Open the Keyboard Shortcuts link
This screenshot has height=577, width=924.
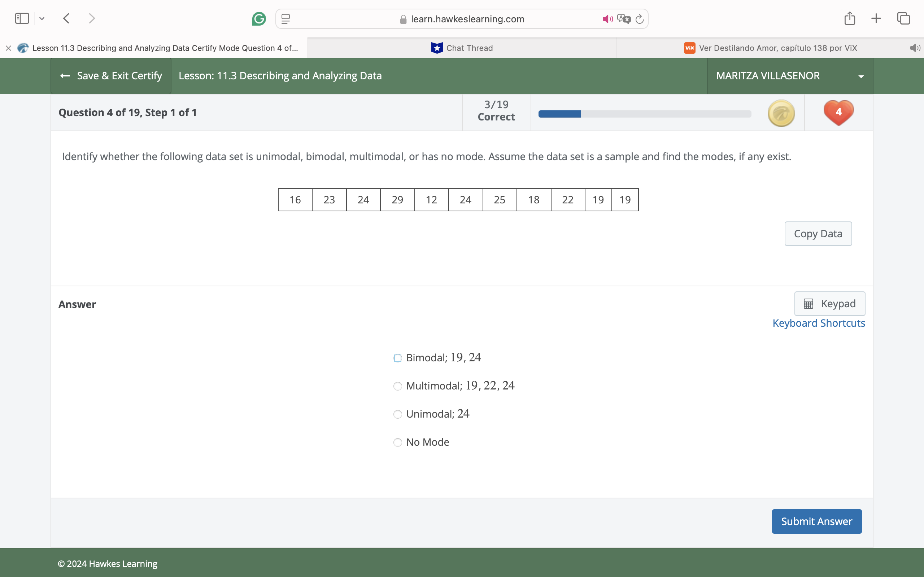point(819,323)
